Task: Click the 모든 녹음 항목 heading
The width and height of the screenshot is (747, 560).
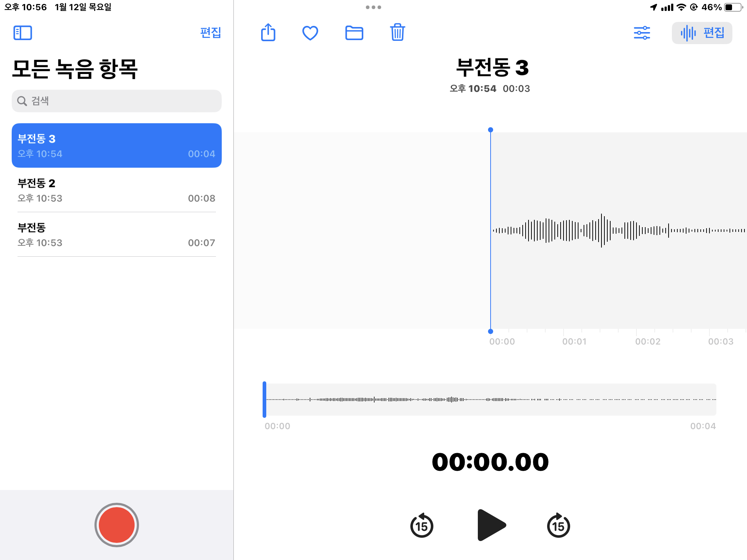Action: [x=75, y=69]
